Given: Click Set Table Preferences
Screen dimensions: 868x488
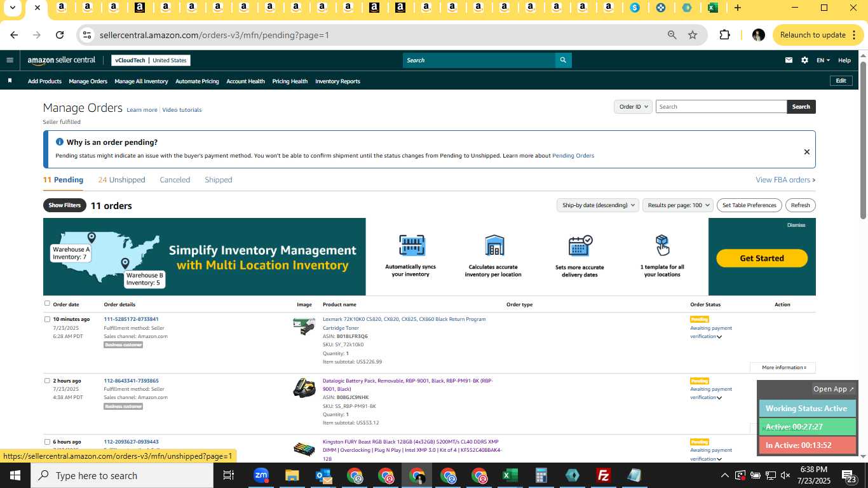Looking at the screenshot, I should coord(750,205).
